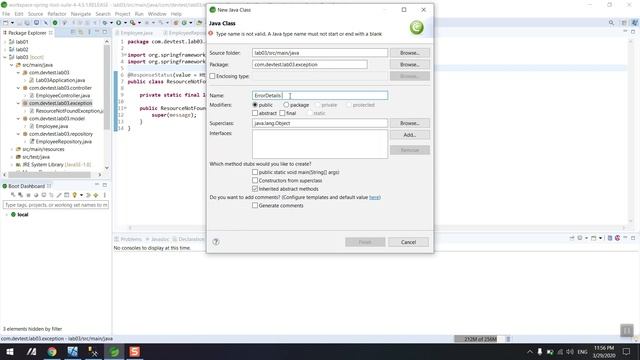Expand the local node in Boot Dashboard
The height and width of the screenshot is (360, 640).
(6, 215)
